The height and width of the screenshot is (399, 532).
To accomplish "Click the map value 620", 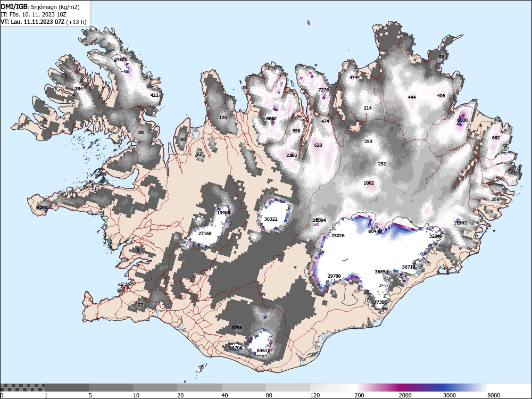I will pyautogui.click(x=318, y=145).
